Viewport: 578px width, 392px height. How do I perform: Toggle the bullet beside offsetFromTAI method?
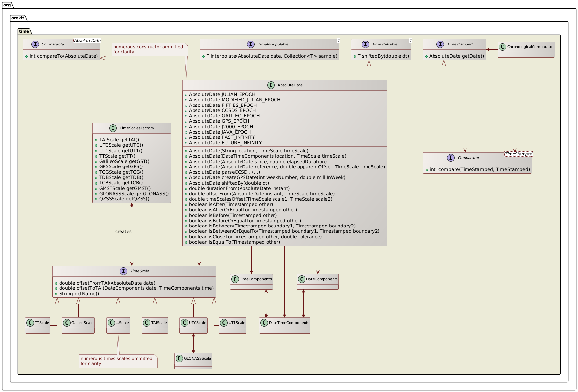coord(56,283)
